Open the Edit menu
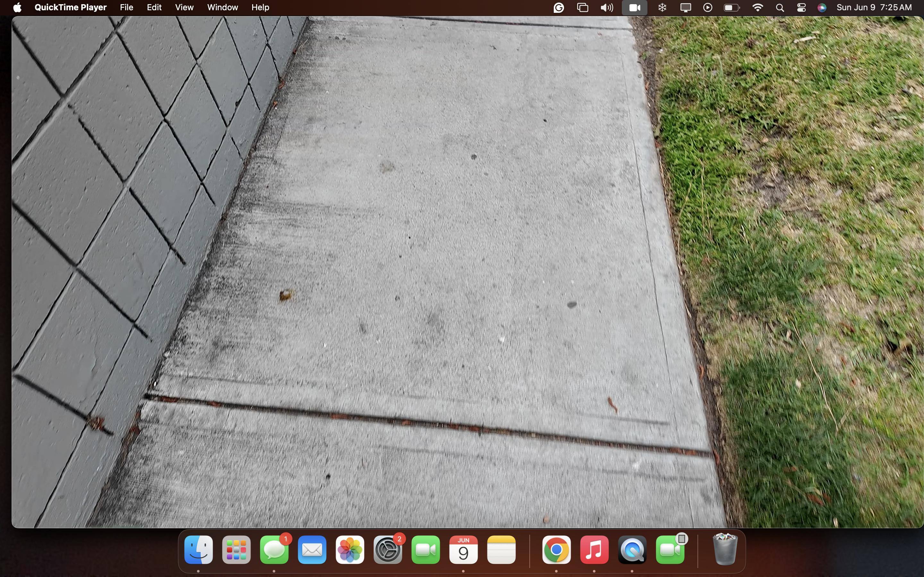 point(154,8)
